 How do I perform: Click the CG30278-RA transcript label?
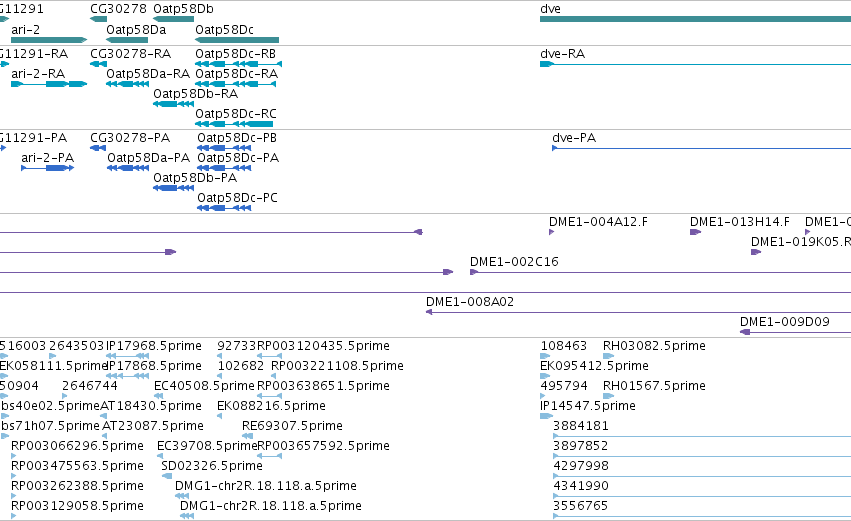point(130,54)
